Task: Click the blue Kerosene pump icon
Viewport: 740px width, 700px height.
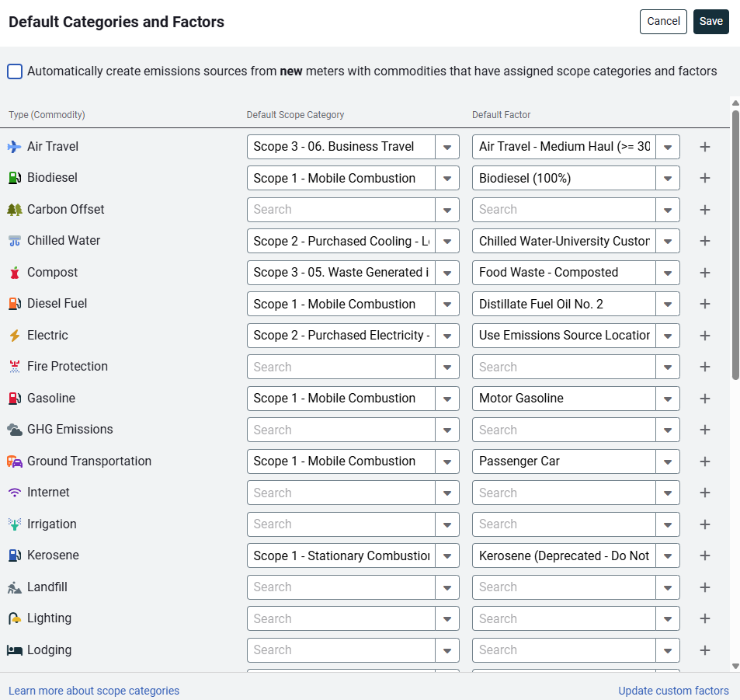Action: tap(15, 555)
